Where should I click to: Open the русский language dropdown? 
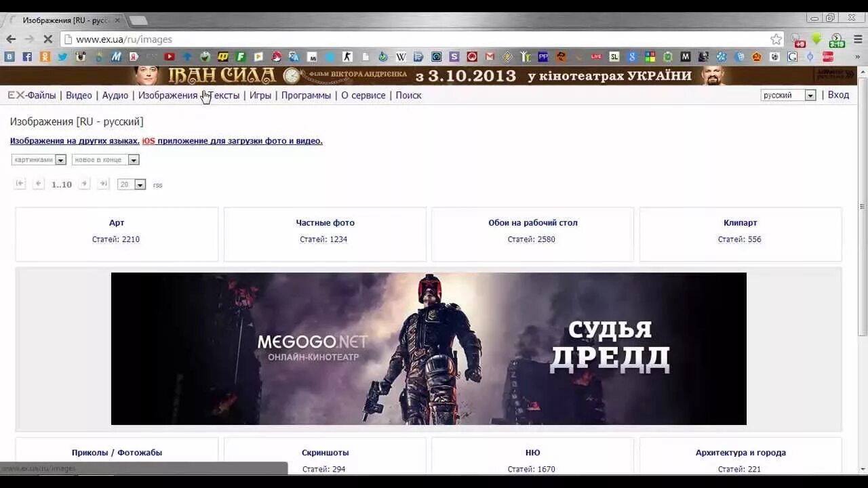point(788,96)
